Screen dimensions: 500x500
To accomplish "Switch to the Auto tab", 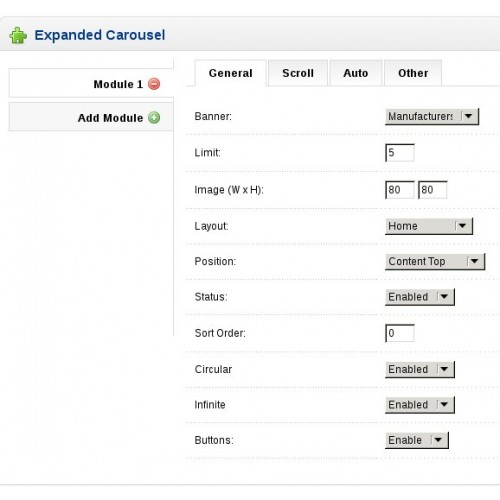I will point(356,73).
